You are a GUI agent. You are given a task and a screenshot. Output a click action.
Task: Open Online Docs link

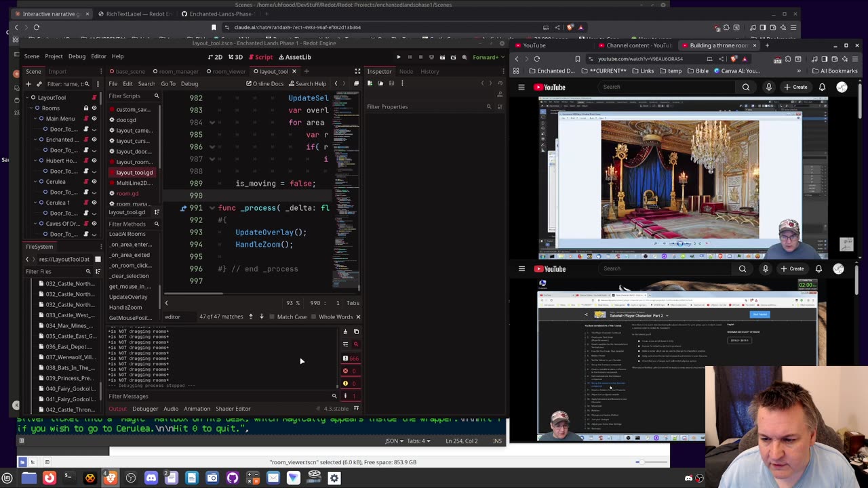pos(264,83)
